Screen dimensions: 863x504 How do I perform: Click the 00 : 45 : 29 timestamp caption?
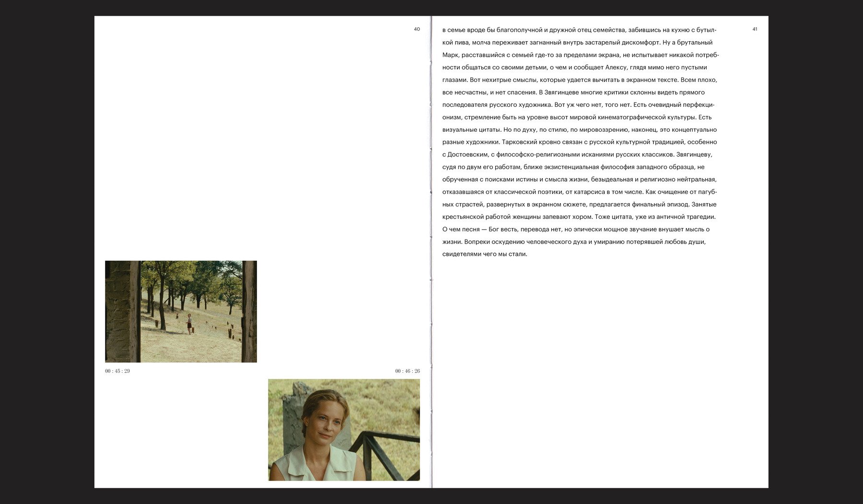(x=117, y=371)
